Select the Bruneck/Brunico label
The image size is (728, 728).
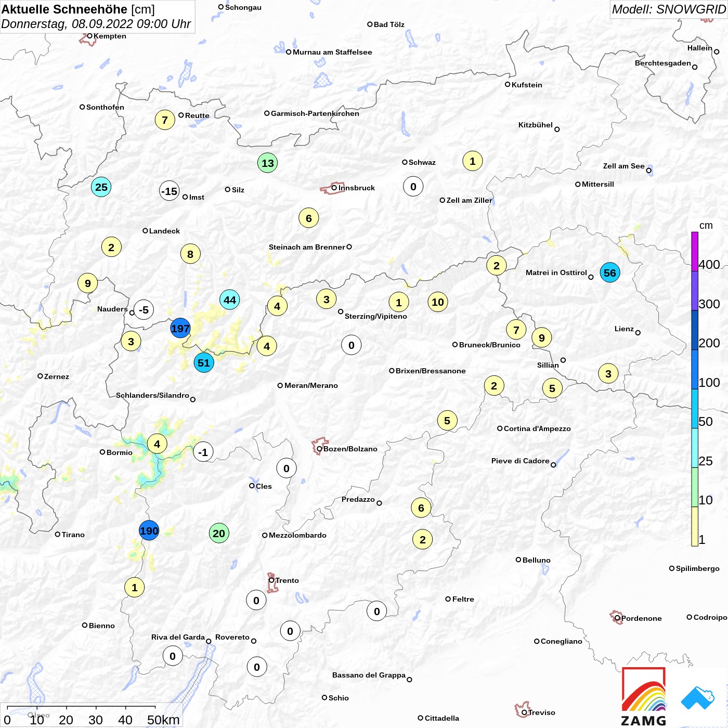(x=490, y=345)
